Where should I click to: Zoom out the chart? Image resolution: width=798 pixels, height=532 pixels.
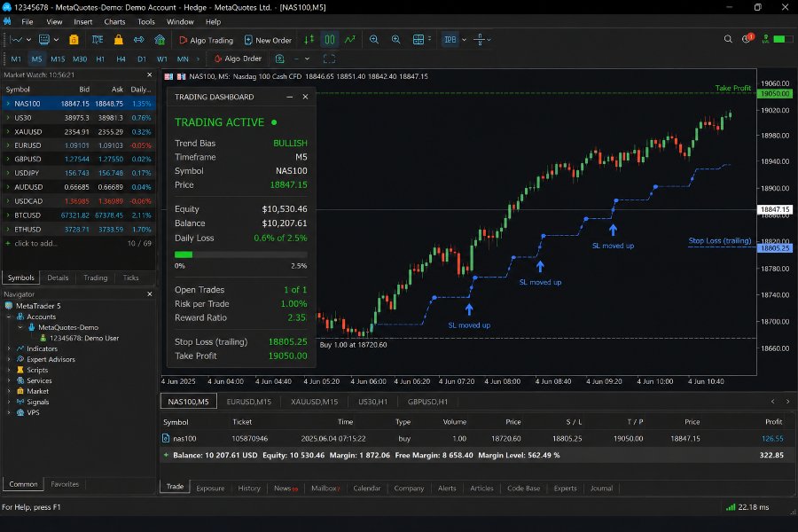(374, 40)
